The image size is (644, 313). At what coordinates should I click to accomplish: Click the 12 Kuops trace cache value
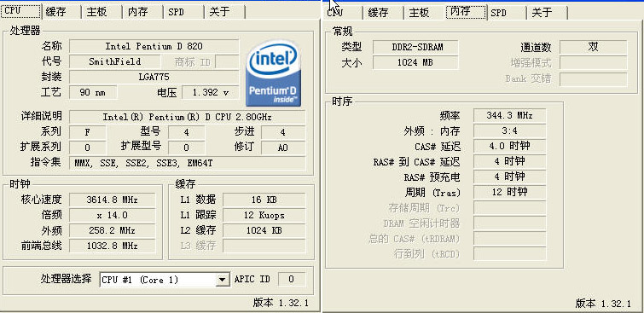coord(264,215)
